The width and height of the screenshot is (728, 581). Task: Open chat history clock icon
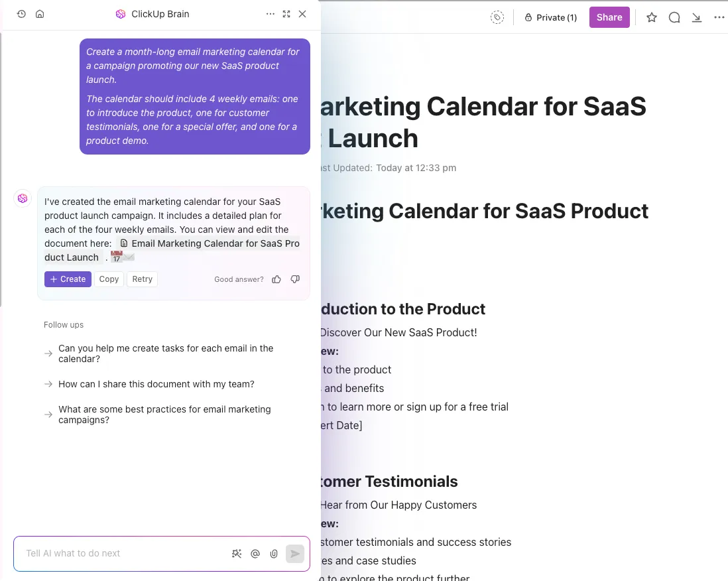coord(21,14)
